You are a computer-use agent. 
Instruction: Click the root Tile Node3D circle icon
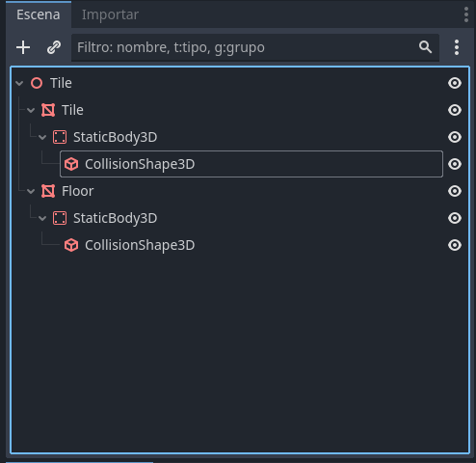(37, 83)
